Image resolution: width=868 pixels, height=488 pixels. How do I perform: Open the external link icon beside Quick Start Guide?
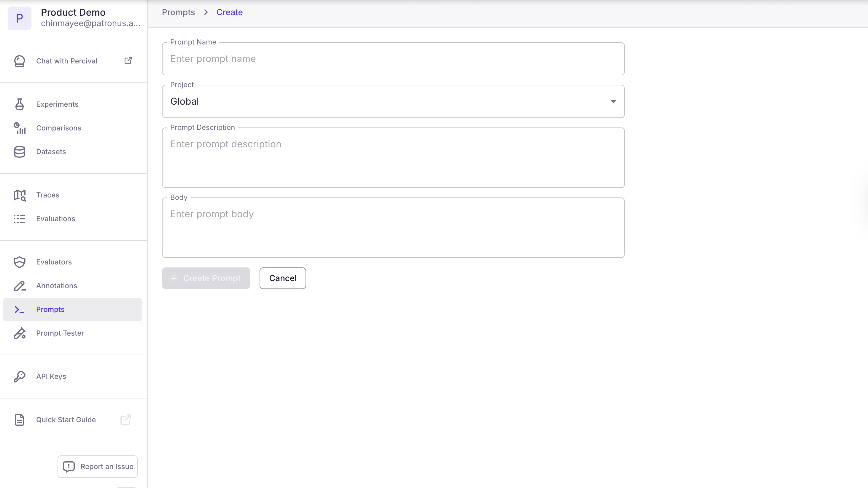coord(126,420)
